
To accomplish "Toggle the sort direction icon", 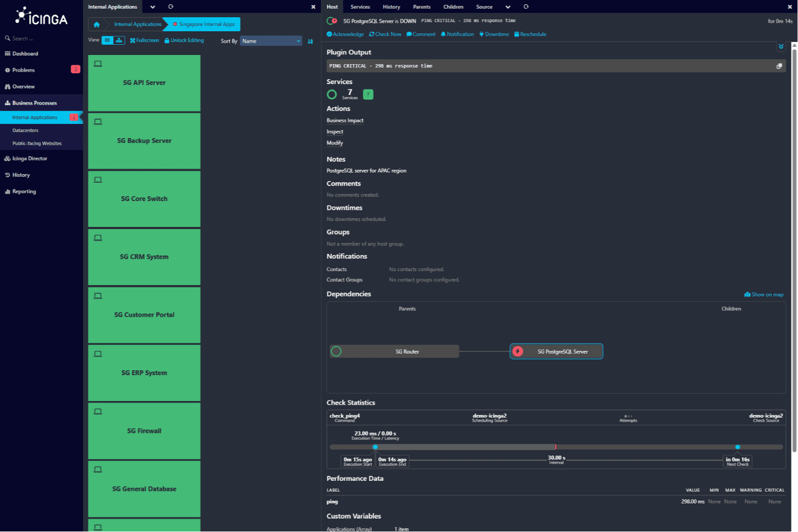I will (310, 42).
